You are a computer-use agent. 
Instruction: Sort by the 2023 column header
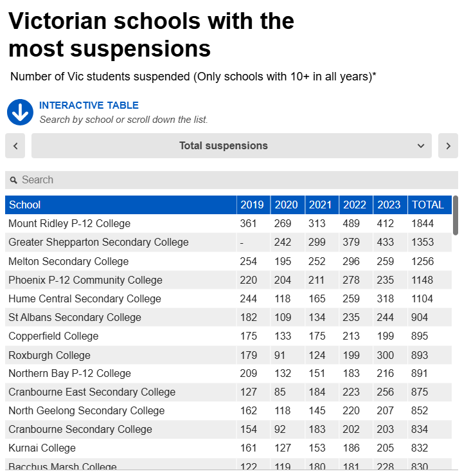tap(390, 205)
